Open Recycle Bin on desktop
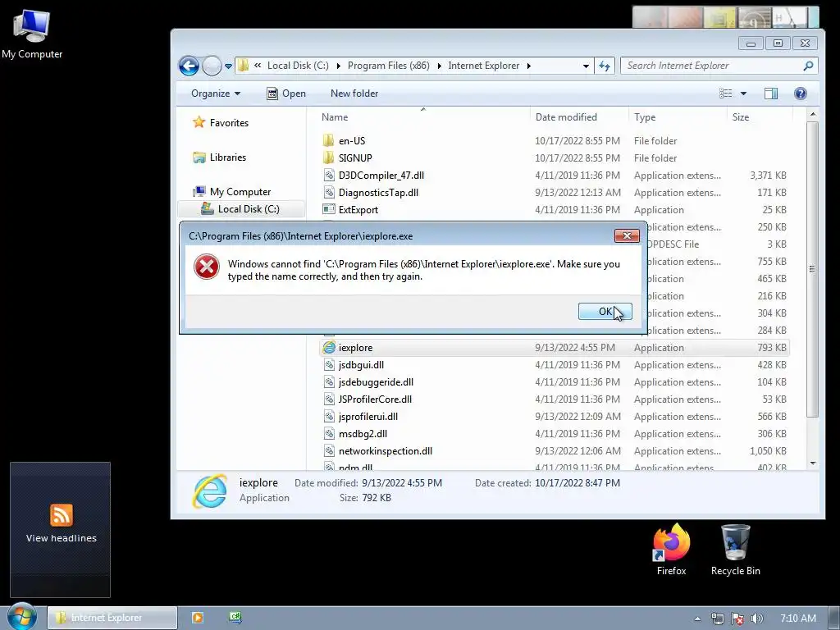Image resolution: width=840 pixels, height=630 pixels. [x=736, y=550]
